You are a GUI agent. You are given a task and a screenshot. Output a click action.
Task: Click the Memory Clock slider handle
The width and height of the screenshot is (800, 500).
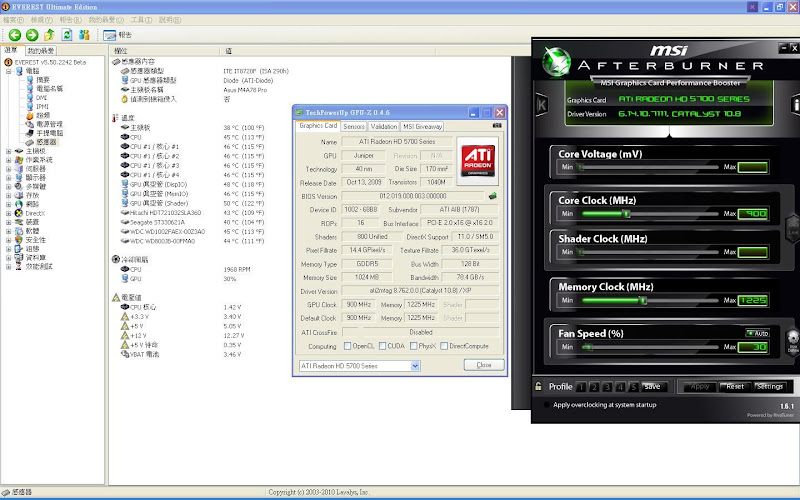click(643, 301)
